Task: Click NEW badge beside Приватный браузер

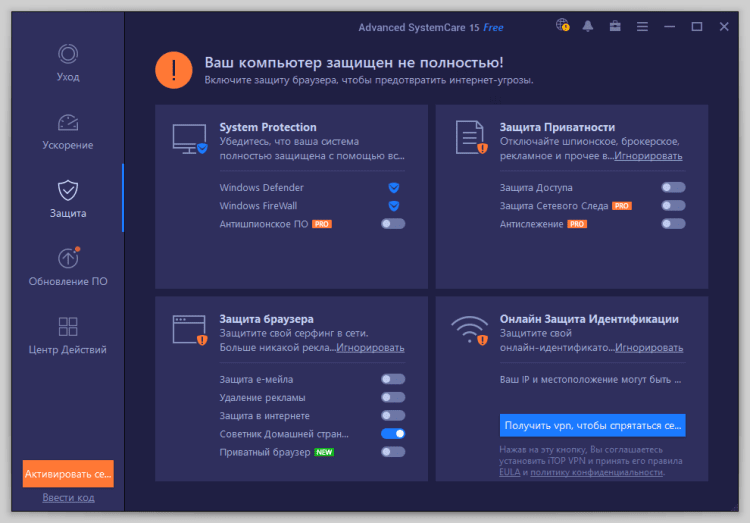Action: (324, 452)
